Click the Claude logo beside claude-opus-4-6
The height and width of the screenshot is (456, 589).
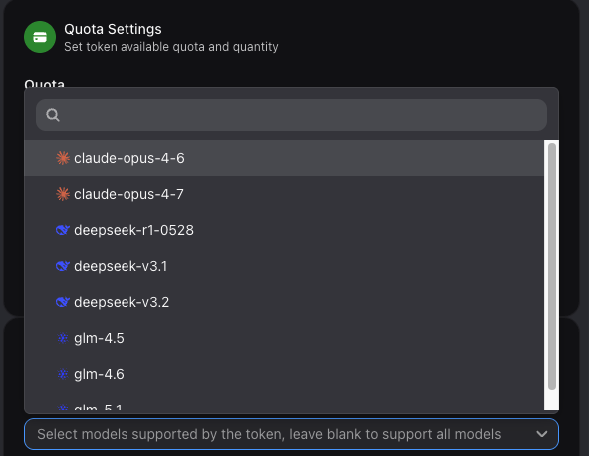pyautogui.click(x=63, y=158)
